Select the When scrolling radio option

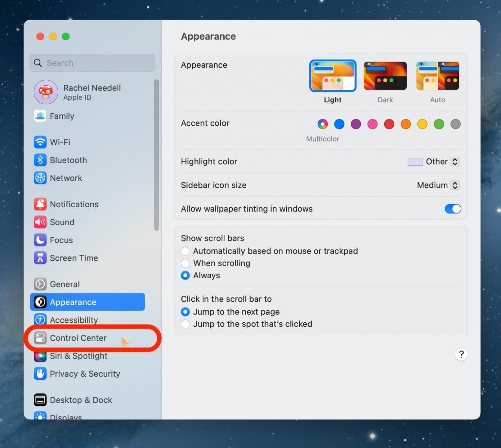pyautogui.click(x=185, y=263)
